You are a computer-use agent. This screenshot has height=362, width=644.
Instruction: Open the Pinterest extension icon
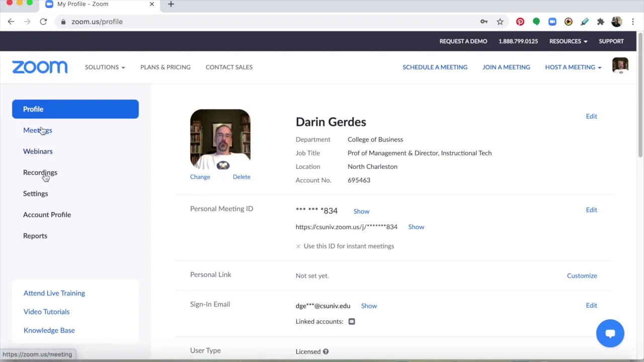[x=520, y=22]
